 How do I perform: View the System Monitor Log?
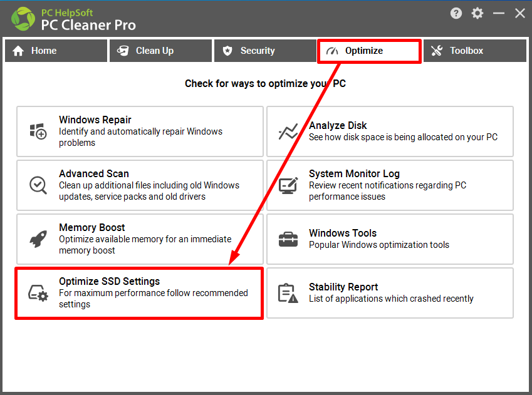(390, 185)
